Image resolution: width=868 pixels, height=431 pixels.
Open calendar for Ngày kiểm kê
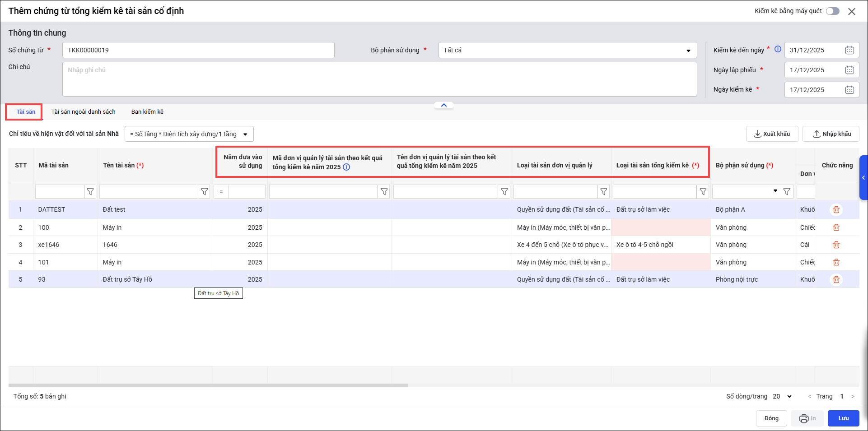(x=849, y=90)
